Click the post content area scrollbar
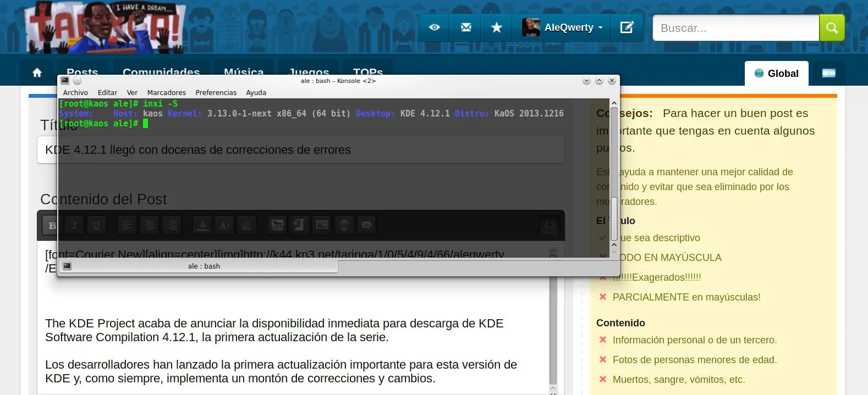 pos(553,330)
